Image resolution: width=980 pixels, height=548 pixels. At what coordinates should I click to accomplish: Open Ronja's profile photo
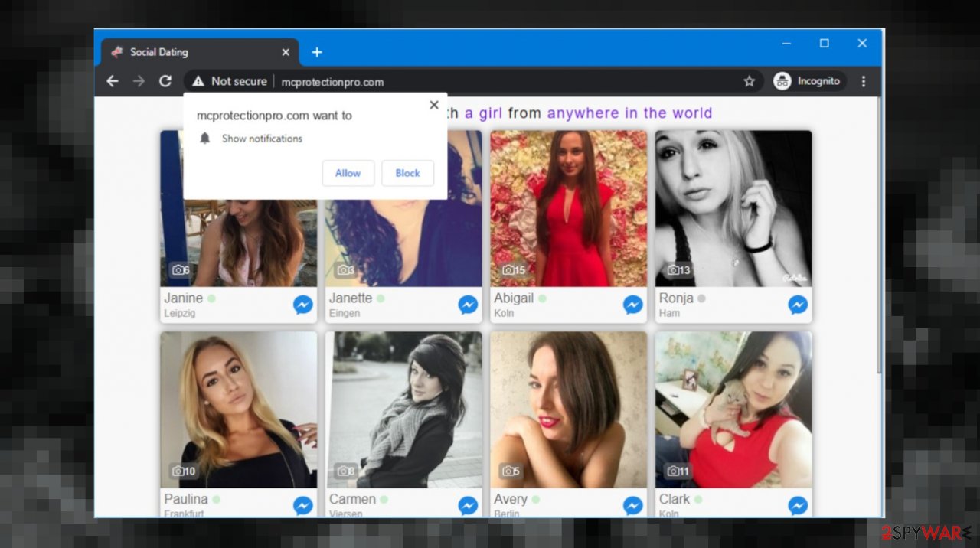[x=733, y=208]
